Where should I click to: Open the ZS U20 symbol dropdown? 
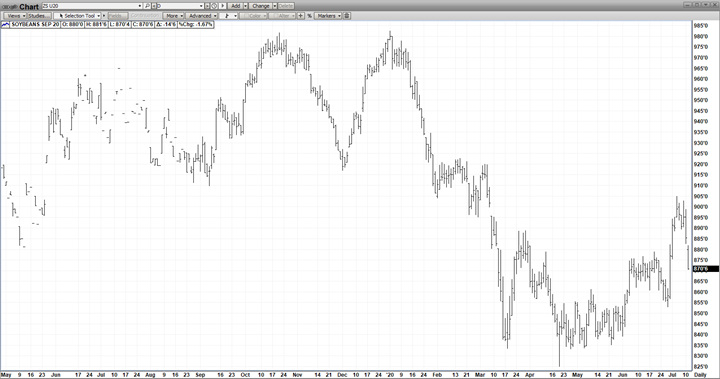pos(140,6)
